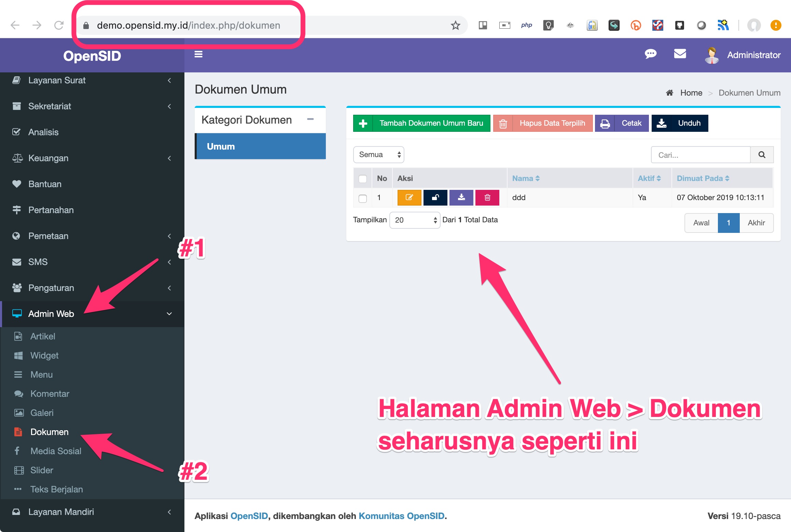
Task: Open the edit action for document ddd
Action: point(409,197)
